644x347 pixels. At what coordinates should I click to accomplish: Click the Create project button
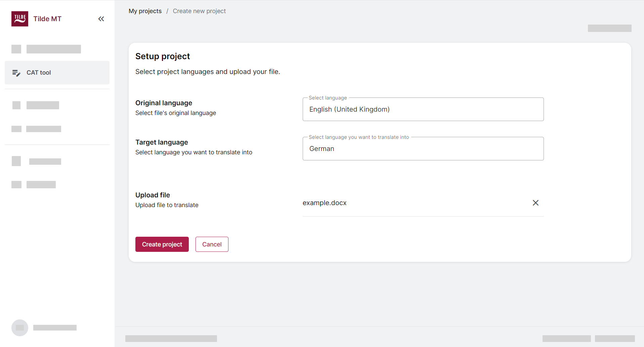(162, 244)
